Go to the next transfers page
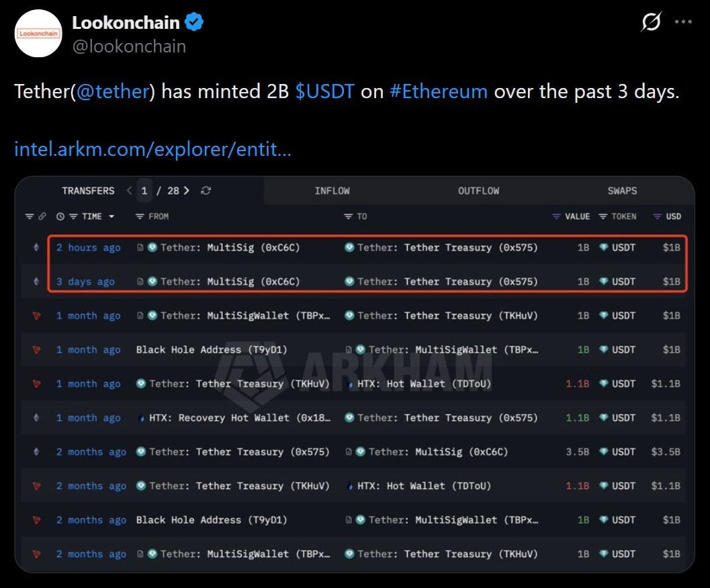 [186, 191]
